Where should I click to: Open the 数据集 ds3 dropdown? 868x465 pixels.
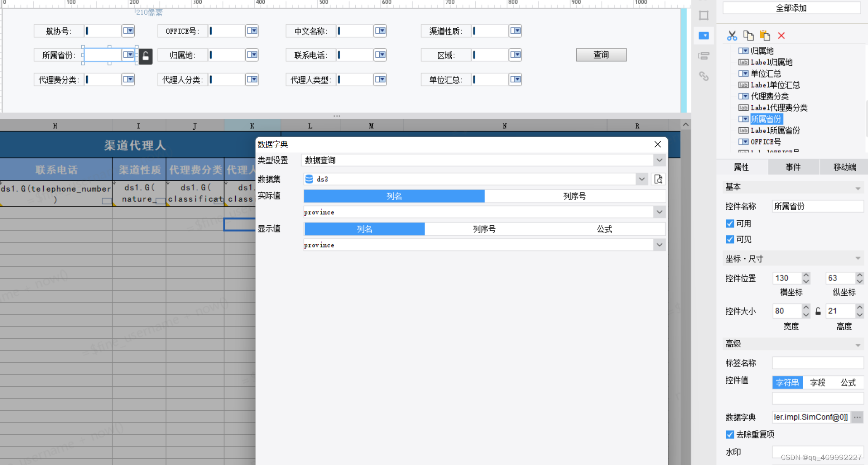click(642, 179)
